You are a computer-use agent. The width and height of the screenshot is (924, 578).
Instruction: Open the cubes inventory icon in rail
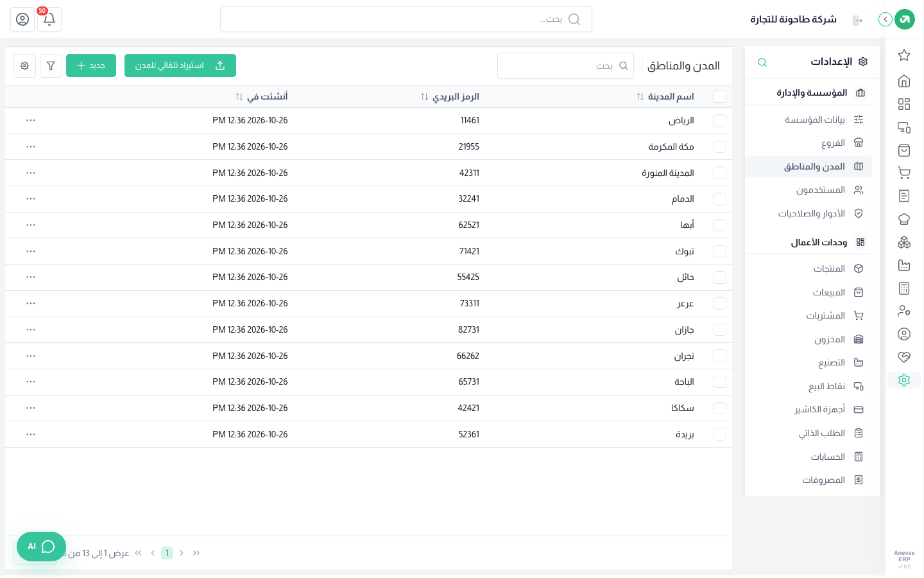904,242
